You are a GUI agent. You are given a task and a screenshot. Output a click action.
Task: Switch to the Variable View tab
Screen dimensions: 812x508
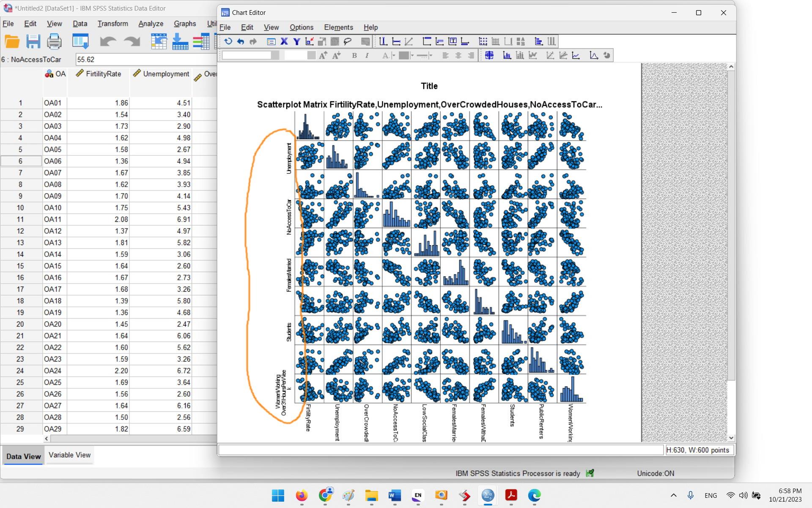pyautogui.click(x=70, y=455)
